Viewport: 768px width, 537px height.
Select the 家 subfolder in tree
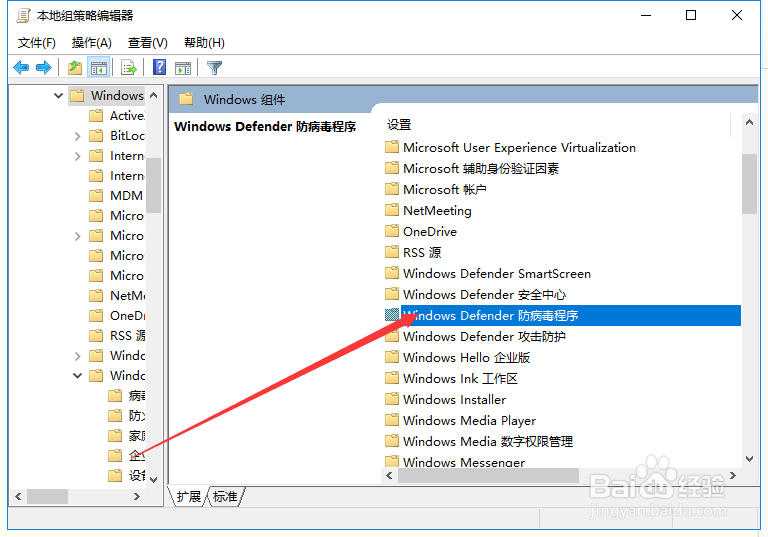point(126,436)
